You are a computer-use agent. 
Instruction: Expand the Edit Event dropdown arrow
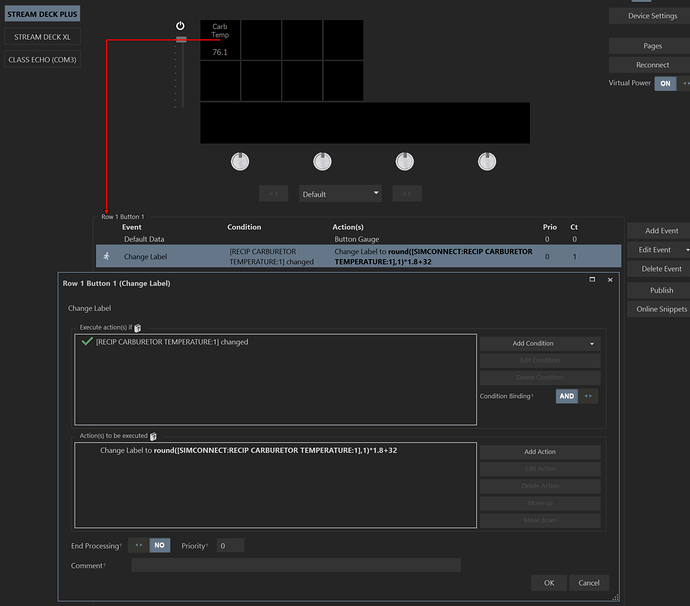coord(687,250)
